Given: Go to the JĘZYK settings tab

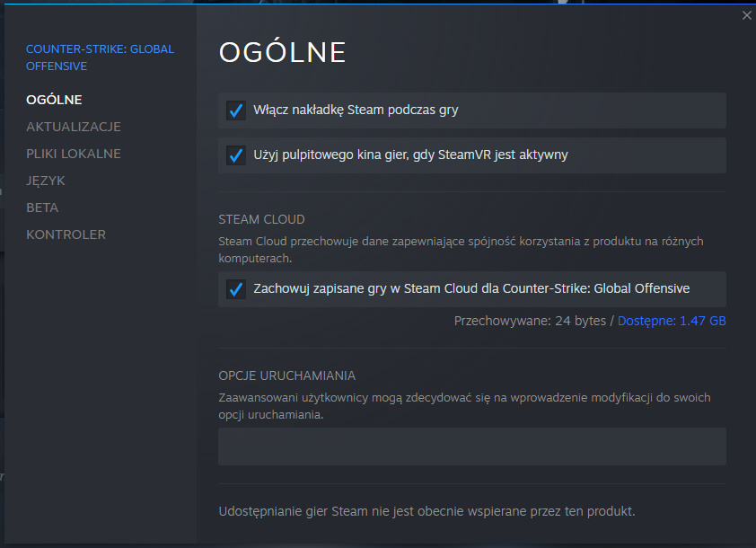Looking at the screenshot, I should click(45, 181).
